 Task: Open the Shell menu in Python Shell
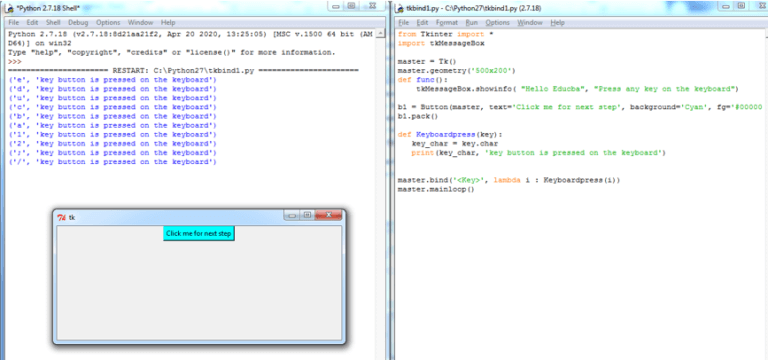pyautogui.click(x=53, y=23)
